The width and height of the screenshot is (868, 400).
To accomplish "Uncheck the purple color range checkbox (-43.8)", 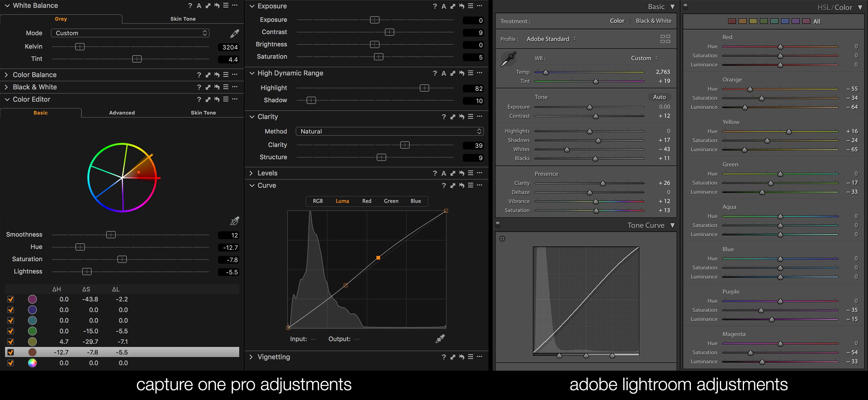I will [x=11, y=299].
